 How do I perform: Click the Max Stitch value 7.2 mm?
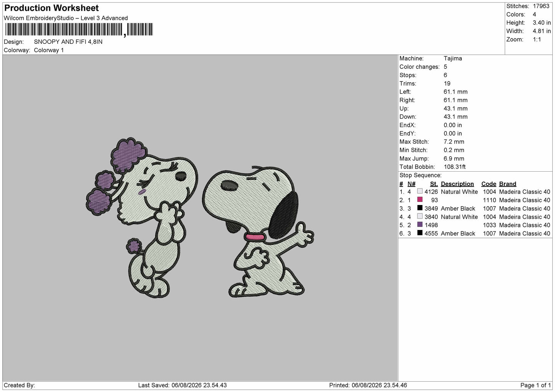(x=454, y=142)
